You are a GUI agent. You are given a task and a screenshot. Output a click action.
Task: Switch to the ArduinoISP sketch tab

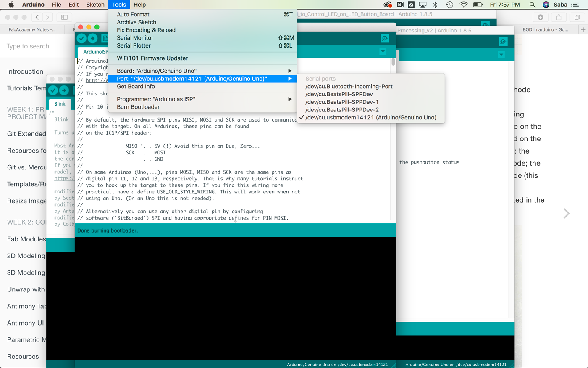tap(93, 52)
